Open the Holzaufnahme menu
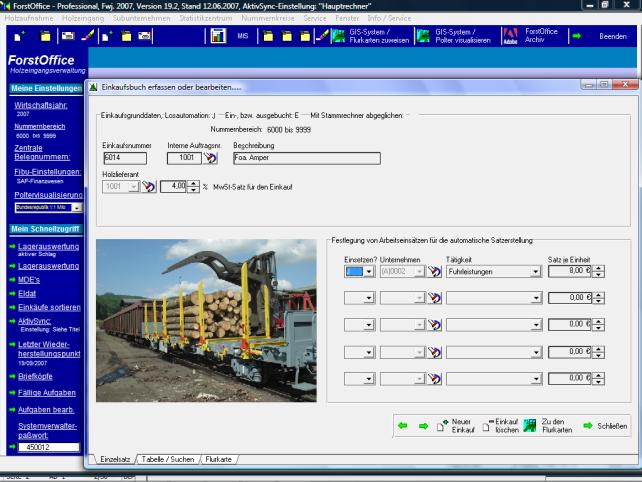 29,18
